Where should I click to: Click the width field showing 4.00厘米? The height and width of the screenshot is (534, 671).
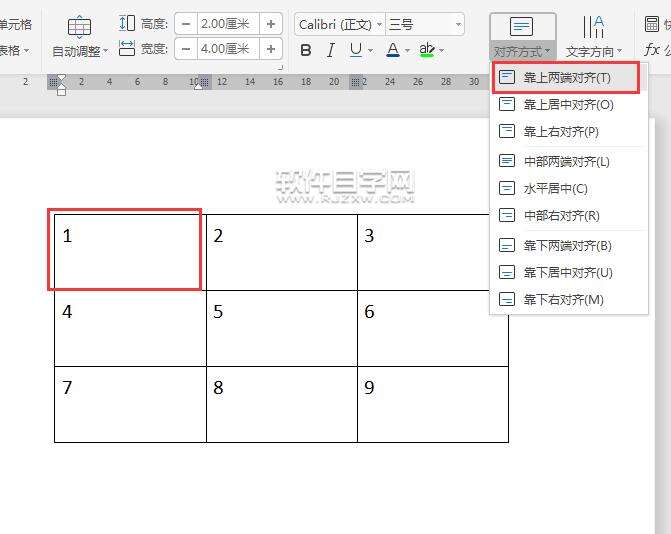[x=228, y=49]
